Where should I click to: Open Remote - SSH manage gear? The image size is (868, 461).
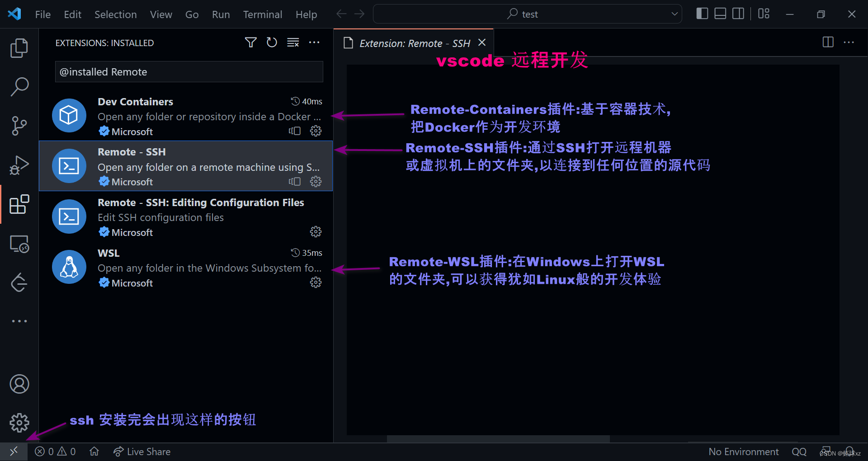click(316, 182)
